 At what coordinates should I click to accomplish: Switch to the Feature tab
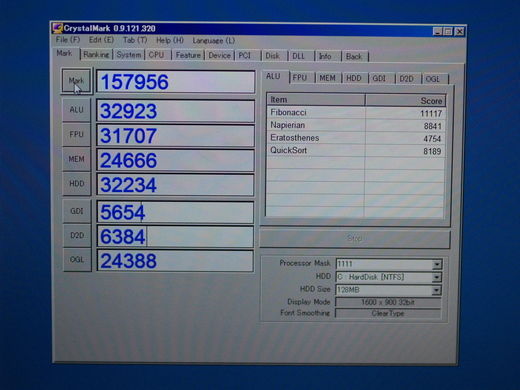(x=188, y=55)
